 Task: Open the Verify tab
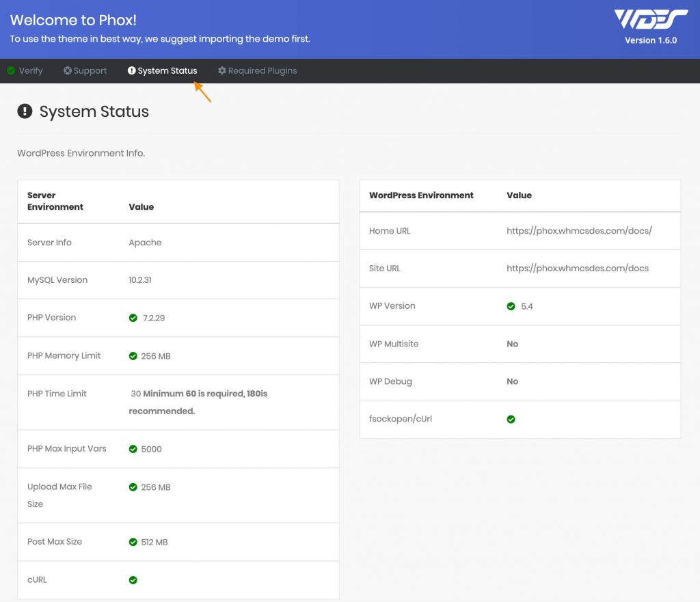click(x=25, y=70)
